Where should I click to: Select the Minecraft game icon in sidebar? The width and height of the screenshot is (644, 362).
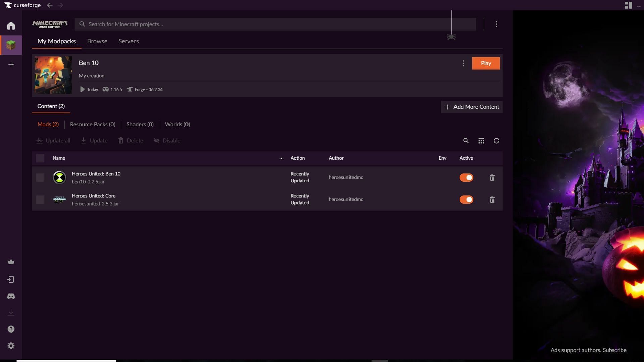pyautogui.click(x=11, y=45)
